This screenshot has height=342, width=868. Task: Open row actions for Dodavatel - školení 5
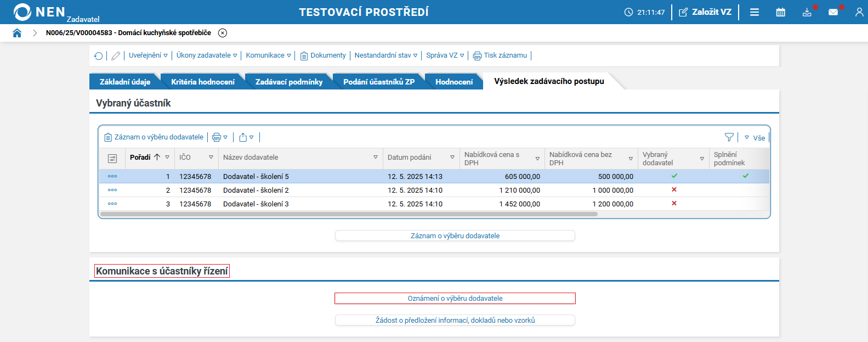112,177
